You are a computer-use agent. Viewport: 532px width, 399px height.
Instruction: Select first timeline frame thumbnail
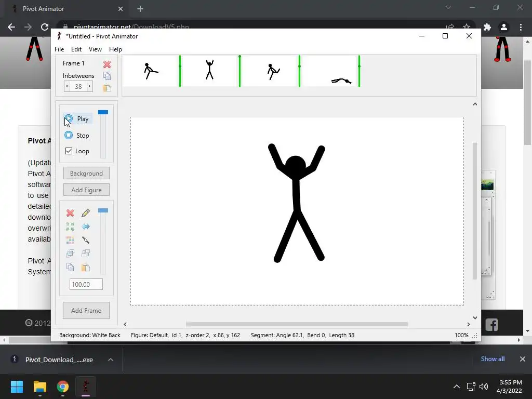click(x=151, y=71)
